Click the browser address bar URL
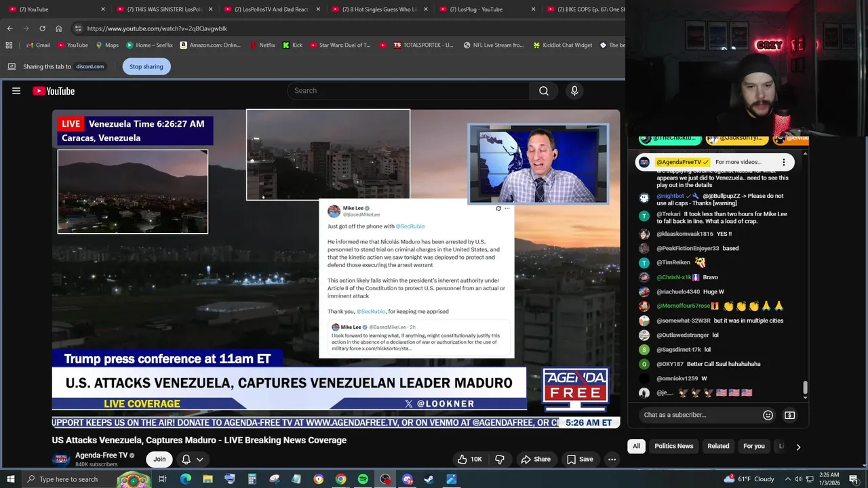This screenshot has height=488, width=868. pos(157,28)
